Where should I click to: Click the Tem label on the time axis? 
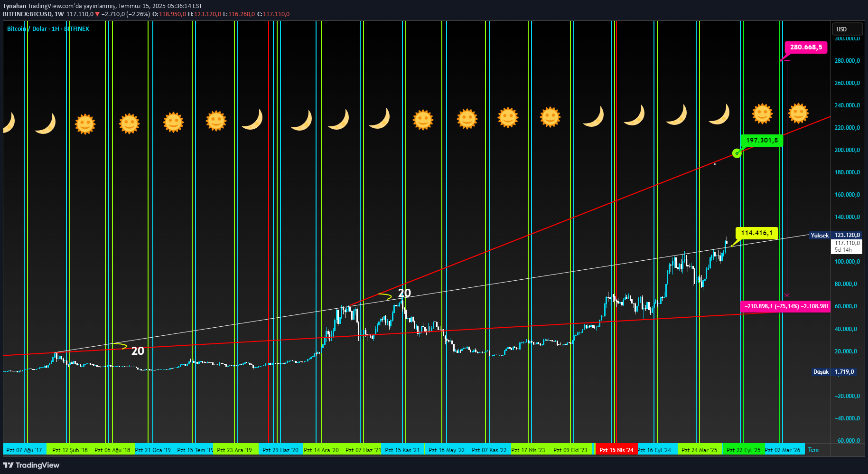(x=813, y=450)
